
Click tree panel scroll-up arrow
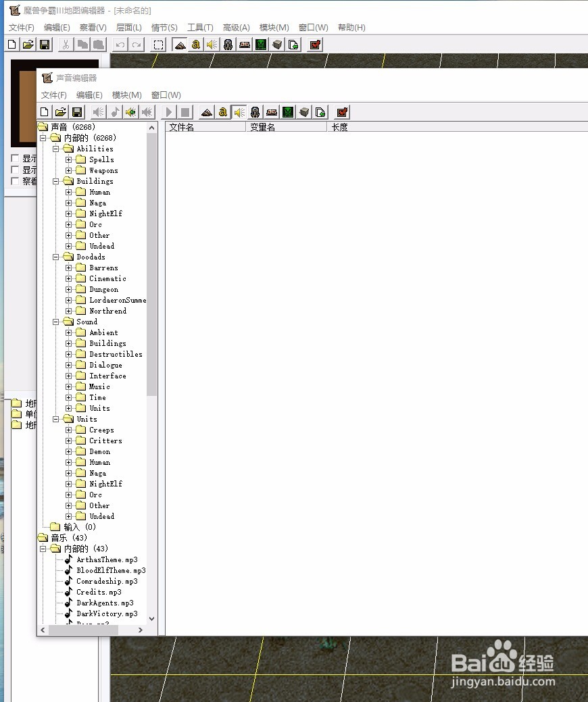click(x=152, y=128)
